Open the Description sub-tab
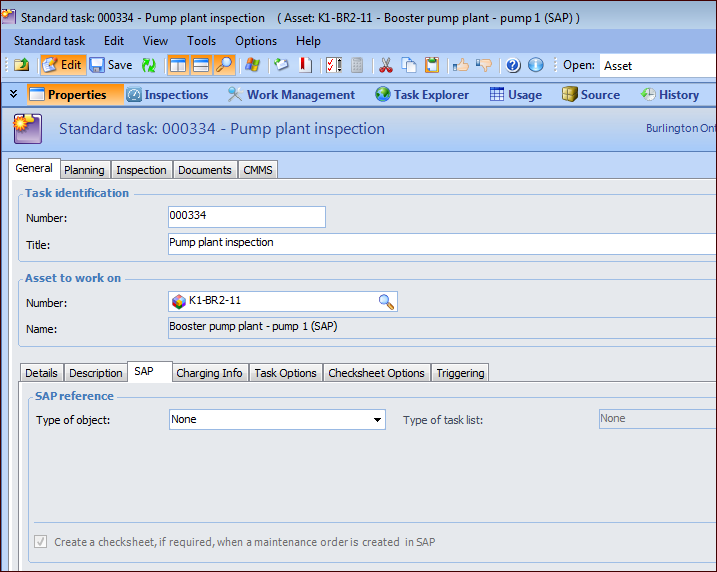717x572 pixels. coord(96,373)
